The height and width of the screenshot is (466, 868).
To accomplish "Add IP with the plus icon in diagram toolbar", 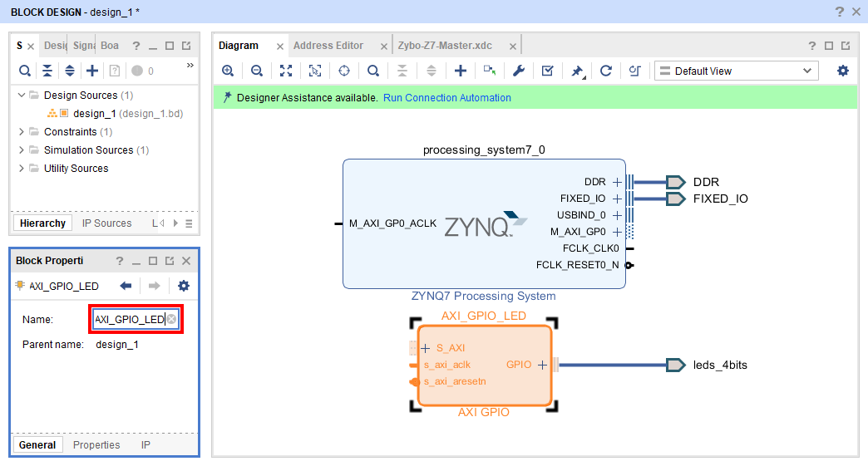I will (461, 71).
